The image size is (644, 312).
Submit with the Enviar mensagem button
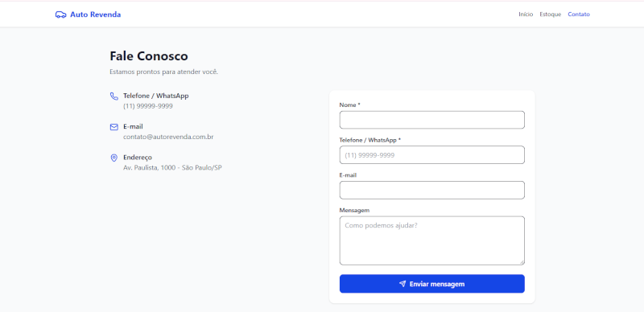click(432, 284)
